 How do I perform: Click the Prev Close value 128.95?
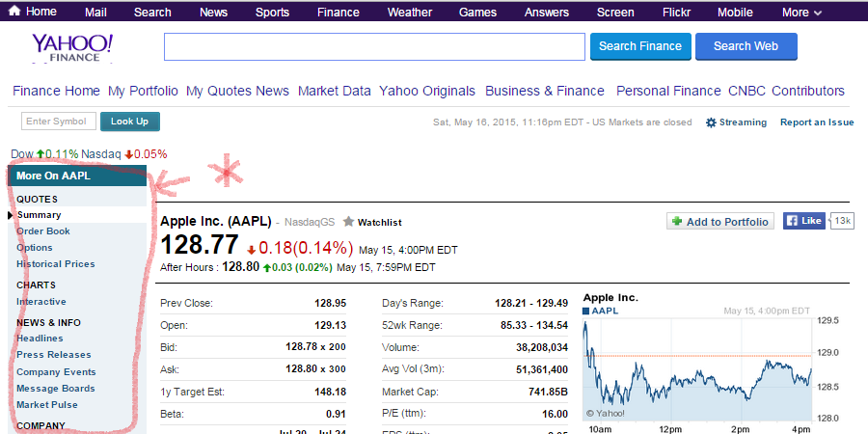331,303
